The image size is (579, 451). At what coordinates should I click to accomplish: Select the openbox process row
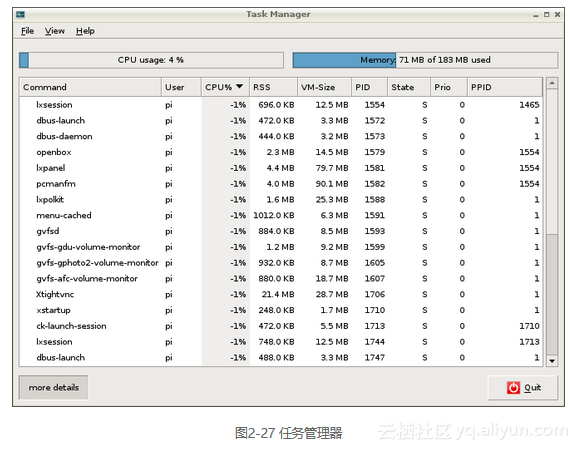click(x=281, y=152)
